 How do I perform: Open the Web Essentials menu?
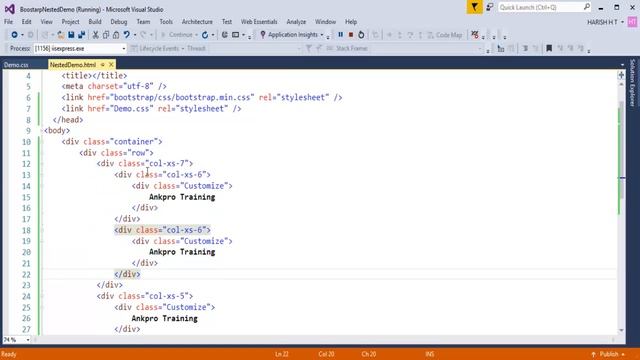259,22
